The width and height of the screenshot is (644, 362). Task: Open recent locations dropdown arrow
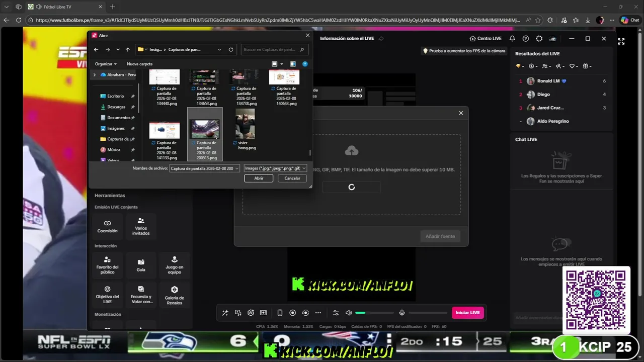[118, 49]
